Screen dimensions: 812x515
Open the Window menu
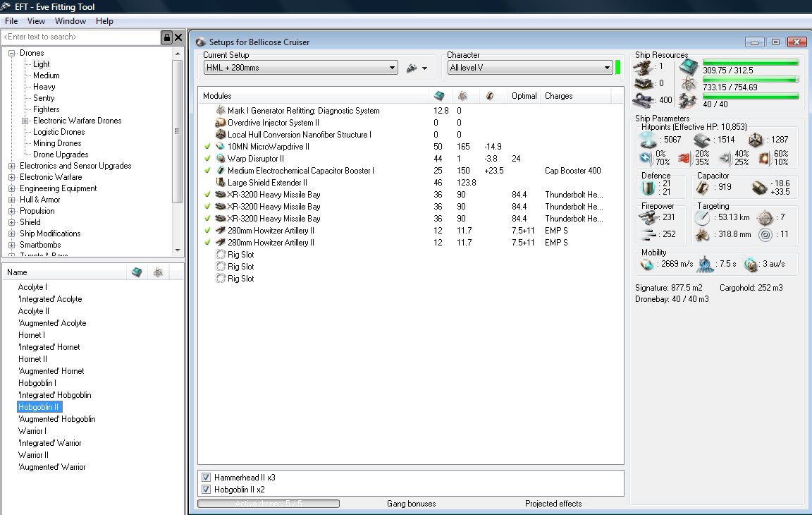[70, 21]
